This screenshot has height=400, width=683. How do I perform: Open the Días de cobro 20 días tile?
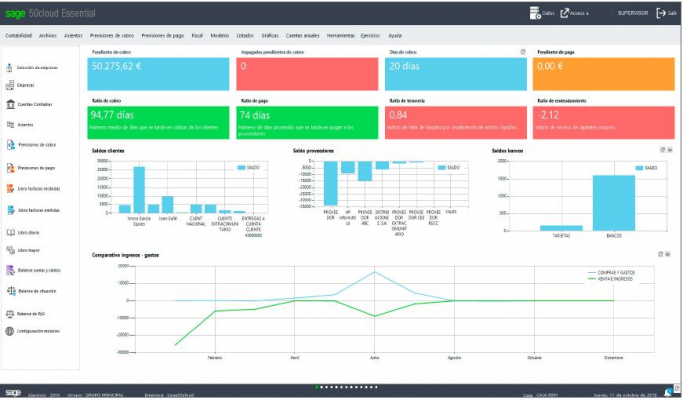[456, 74]
